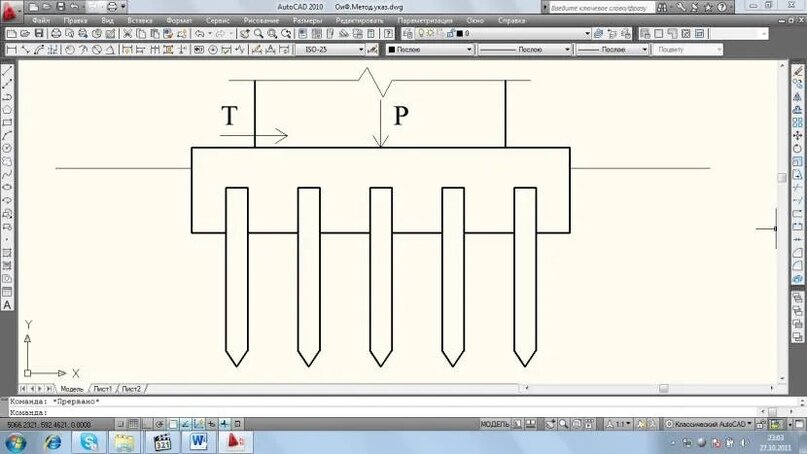The width and height of the screenshot is (807, 454).
Task: Undo the last action in Standard toolbar
Action: [x=200, y=34]
